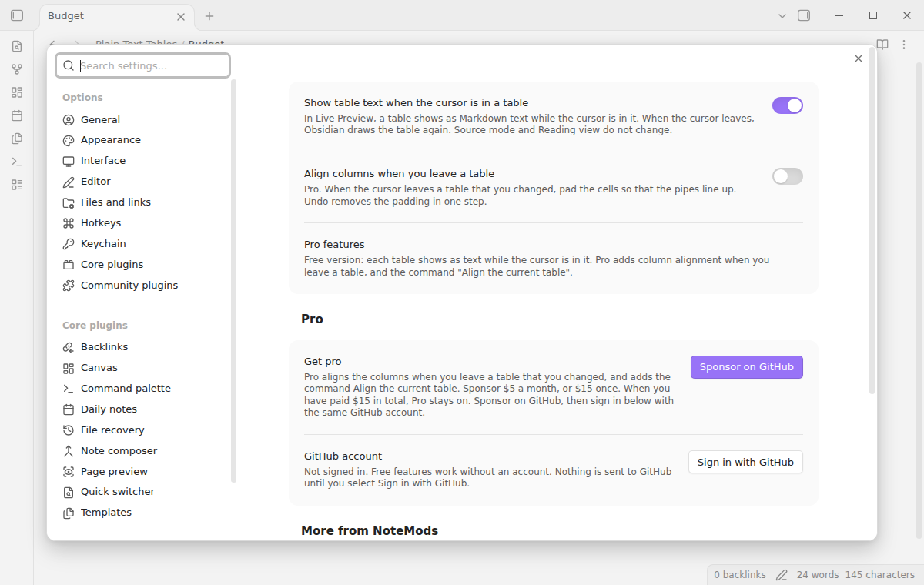Open command palette ribbon icon
The height and width of the screenshot is (585, 924).
click(x=17, y=162)
